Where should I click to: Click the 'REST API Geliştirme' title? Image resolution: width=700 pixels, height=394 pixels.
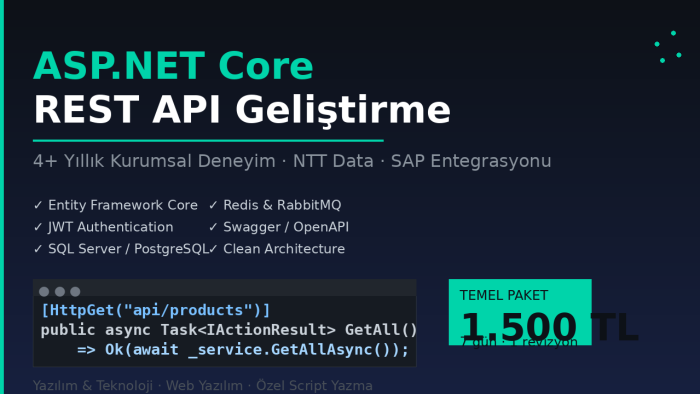point(242,110)
